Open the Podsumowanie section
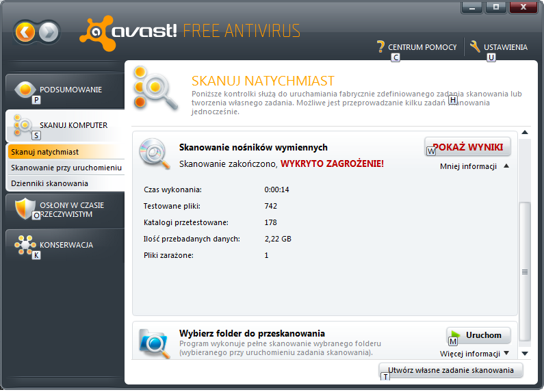 65,90
